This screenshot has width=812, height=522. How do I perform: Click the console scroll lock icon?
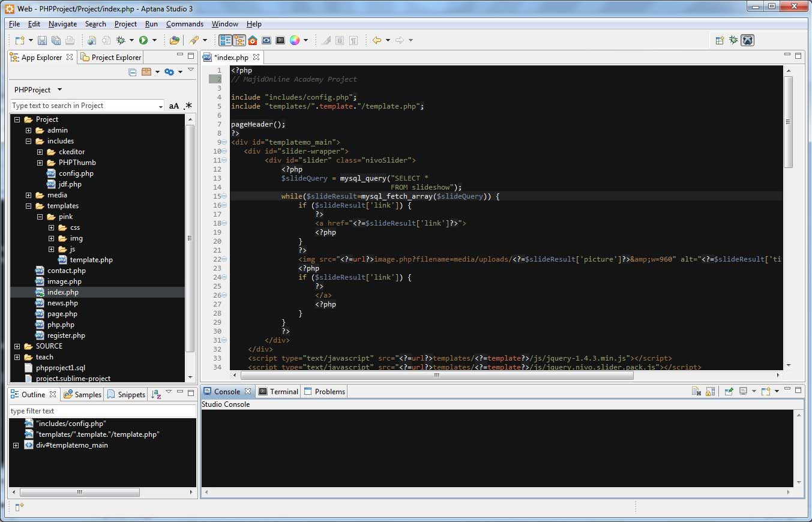pos(710,391)
